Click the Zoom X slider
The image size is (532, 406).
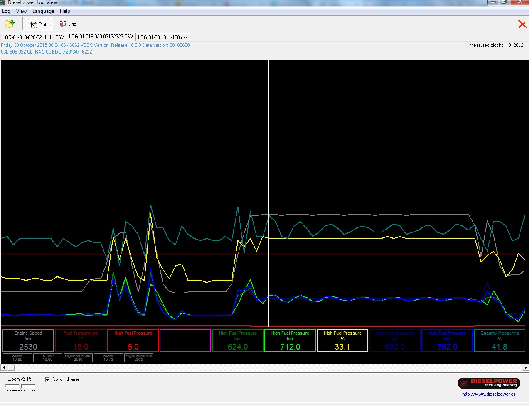(21, 387)
